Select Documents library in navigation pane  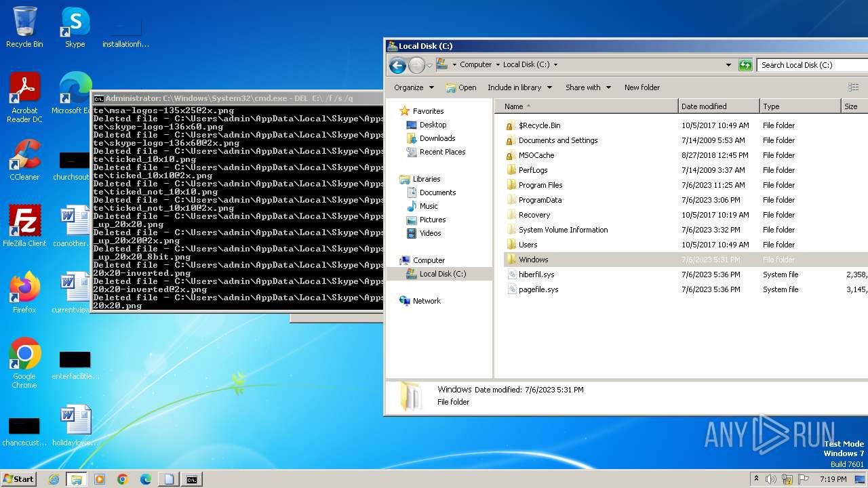click(437, 192)
